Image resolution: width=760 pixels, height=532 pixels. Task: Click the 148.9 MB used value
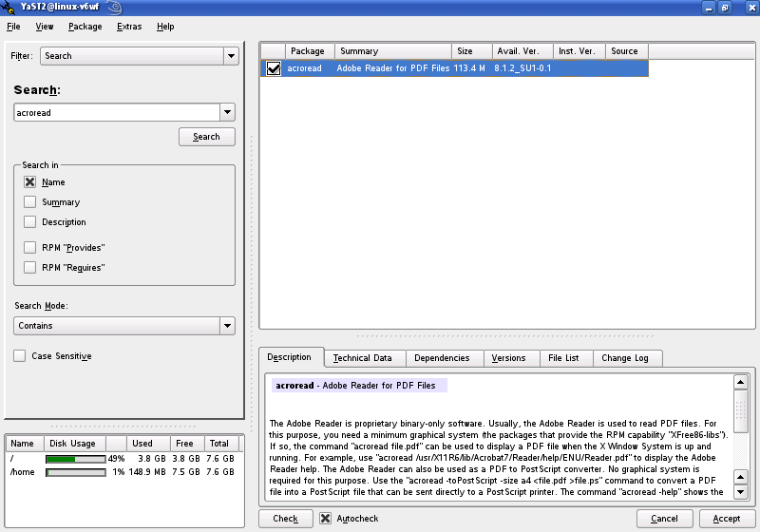click(147, 472)
